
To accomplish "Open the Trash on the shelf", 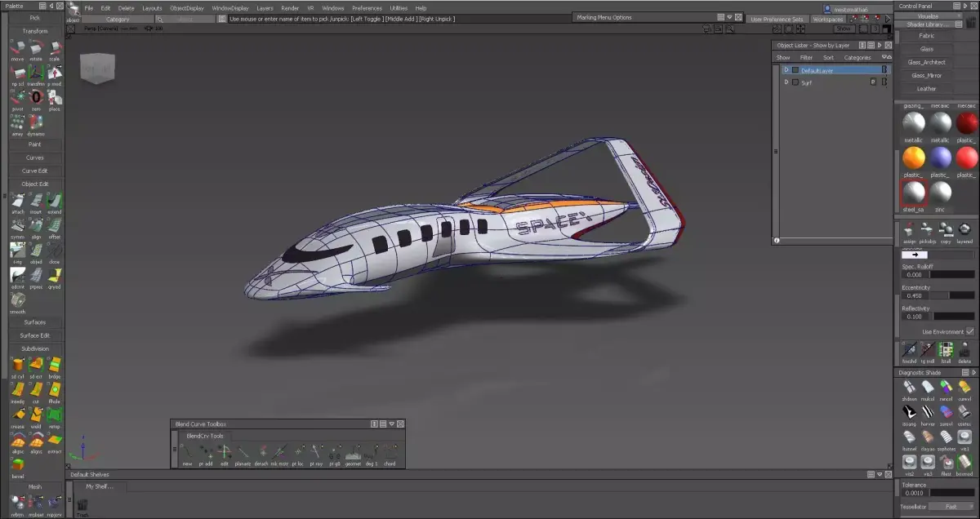I will pos(82,508).
